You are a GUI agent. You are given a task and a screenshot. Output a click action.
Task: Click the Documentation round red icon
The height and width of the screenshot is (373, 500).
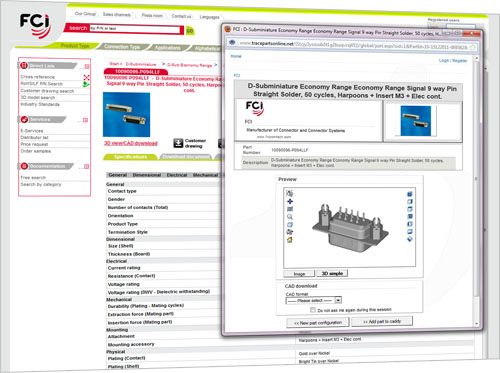[x=24, y=166]
